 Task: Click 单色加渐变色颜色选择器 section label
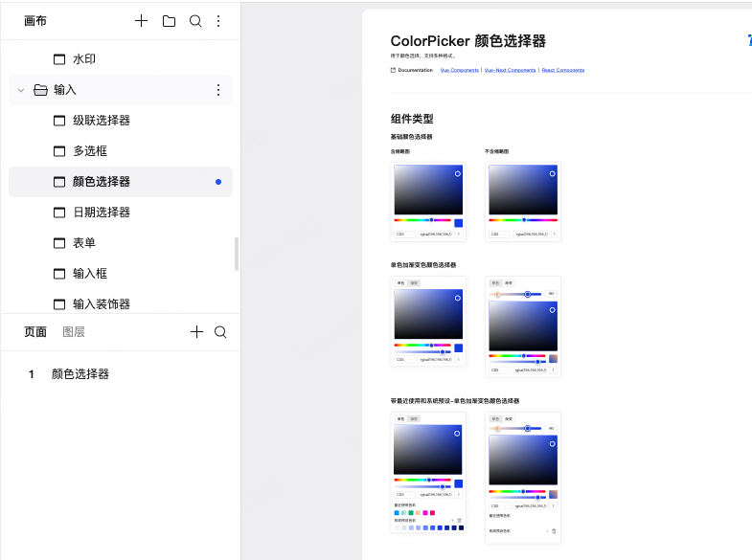423,265
